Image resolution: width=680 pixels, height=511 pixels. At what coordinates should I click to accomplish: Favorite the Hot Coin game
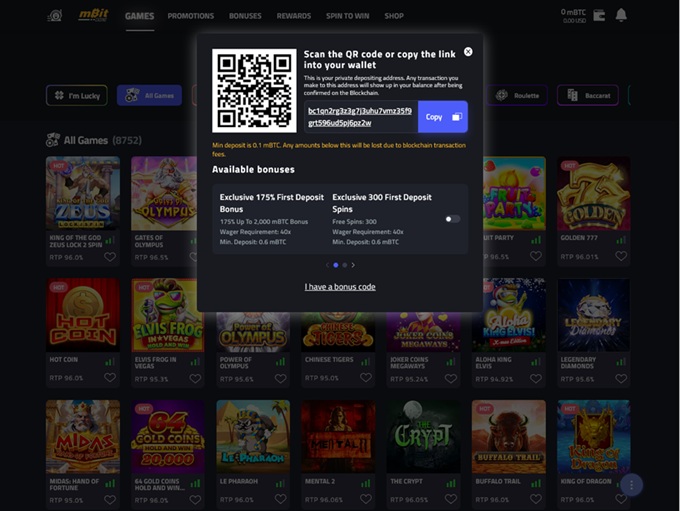point(110,379)
